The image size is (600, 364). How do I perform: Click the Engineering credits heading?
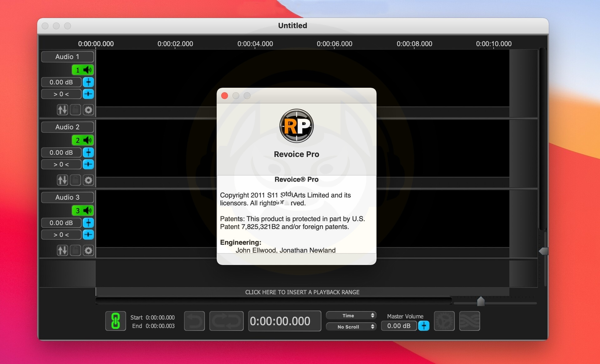tap(241, 242)
